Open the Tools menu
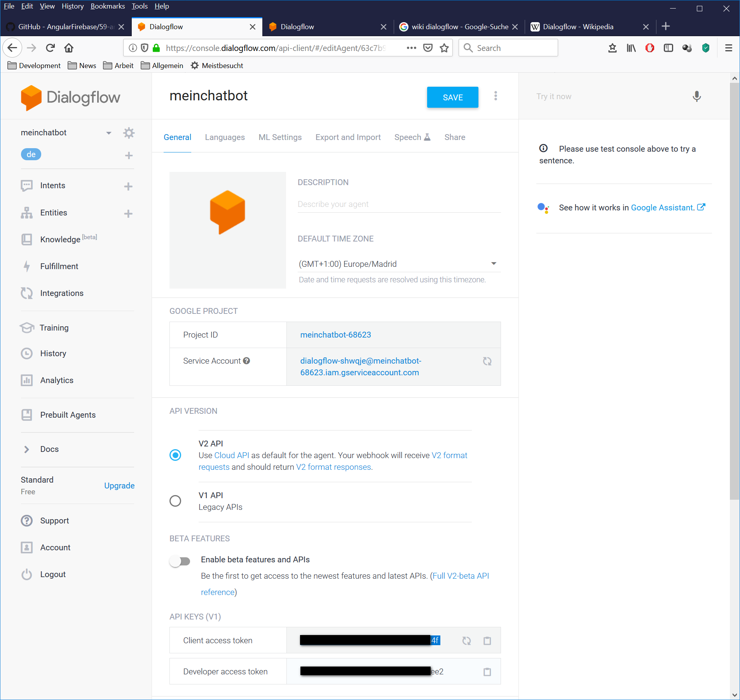 pos(140,6)
